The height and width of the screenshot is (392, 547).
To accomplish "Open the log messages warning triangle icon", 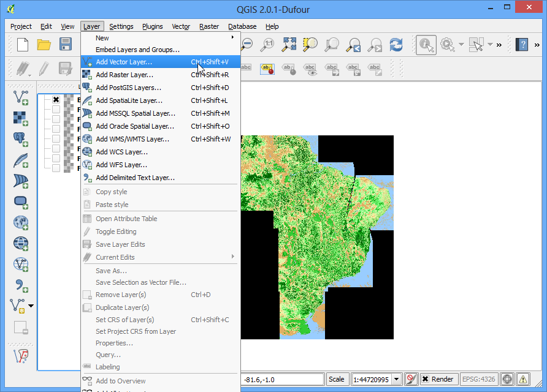I will (522, 379).
